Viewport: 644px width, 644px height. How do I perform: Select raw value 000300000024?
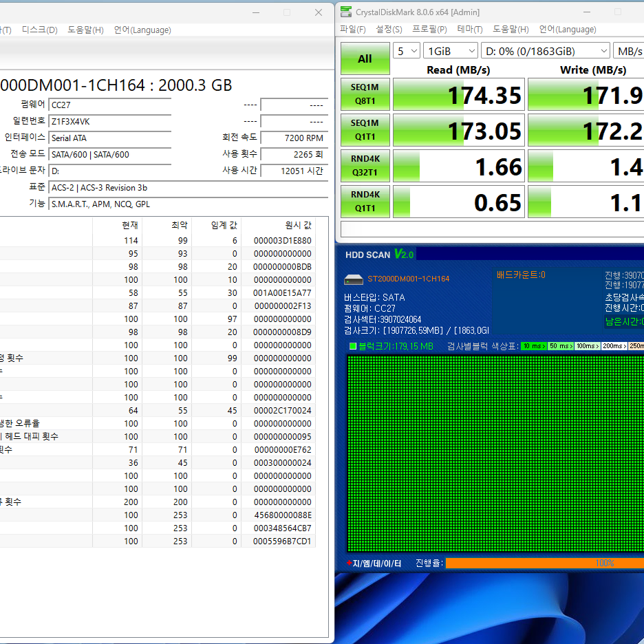[282, 462]
